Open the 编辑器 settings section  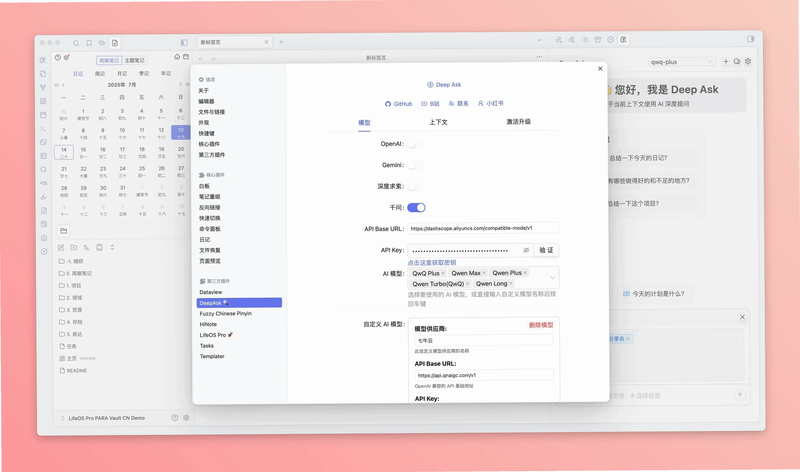(206, 101)
